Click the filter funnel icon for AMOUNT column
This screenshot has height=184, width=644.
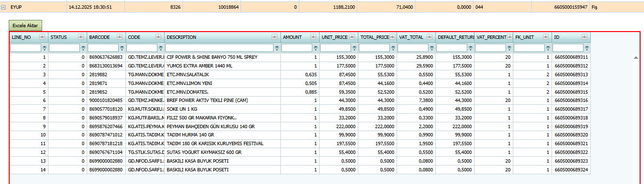tap(316, 48)
